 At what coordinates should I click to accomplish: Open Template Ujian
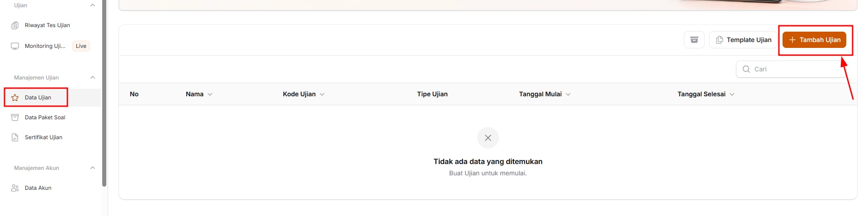click(x=743, y=40)
